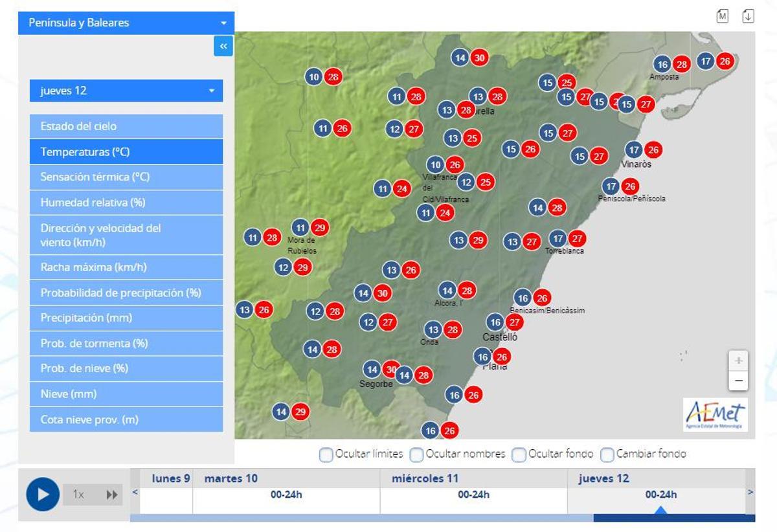This screenshot has height=532, width=777.
Task: Click the play animation button
Action: 43,494
